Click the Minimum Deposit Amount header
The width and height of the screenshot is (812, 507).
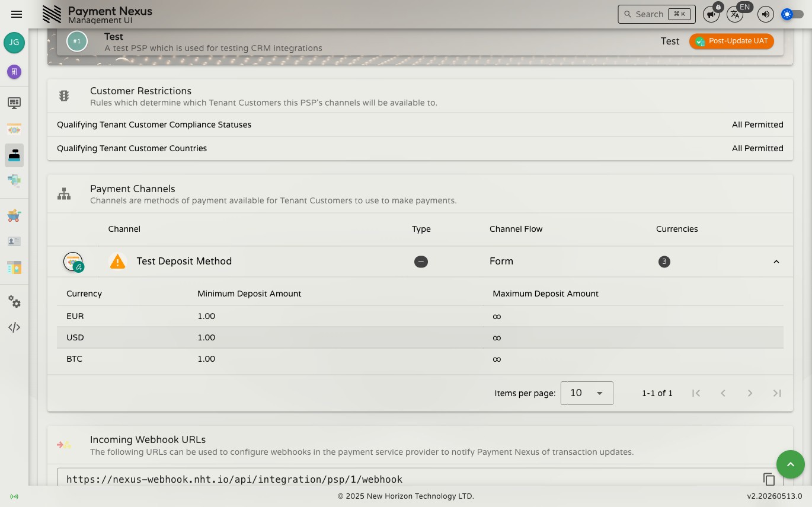250,294
